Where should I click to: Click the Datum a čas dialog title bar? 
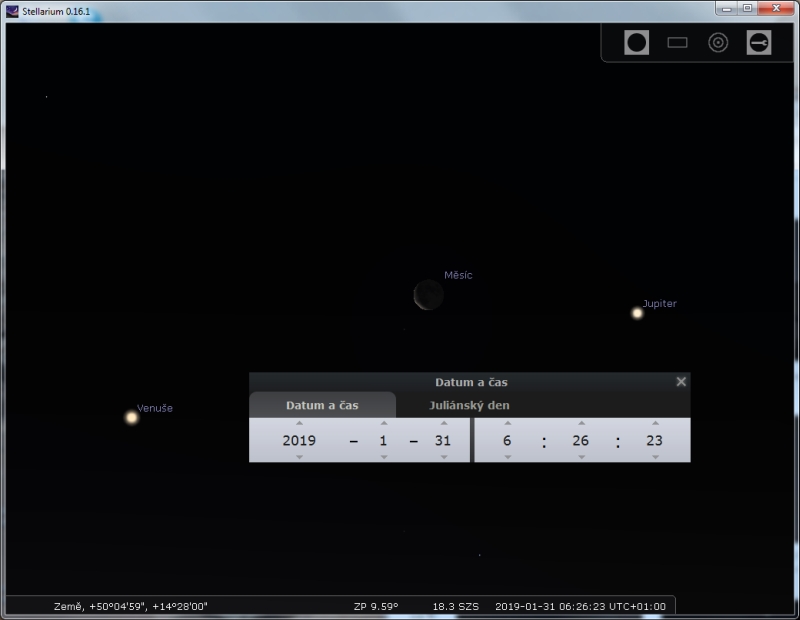(x=470, y=382)
